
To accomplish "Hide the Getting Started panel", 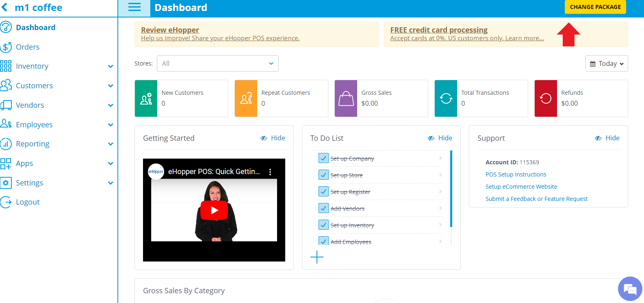I will 273,138.
